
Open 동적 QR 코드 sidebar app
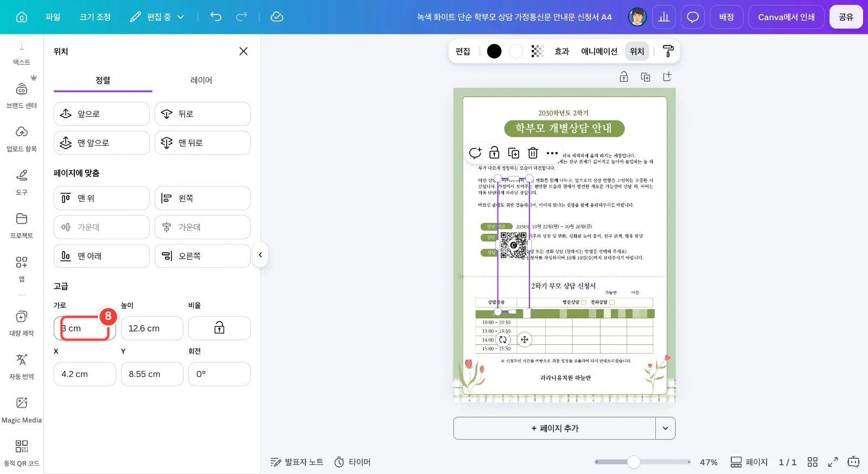[22, 453]
